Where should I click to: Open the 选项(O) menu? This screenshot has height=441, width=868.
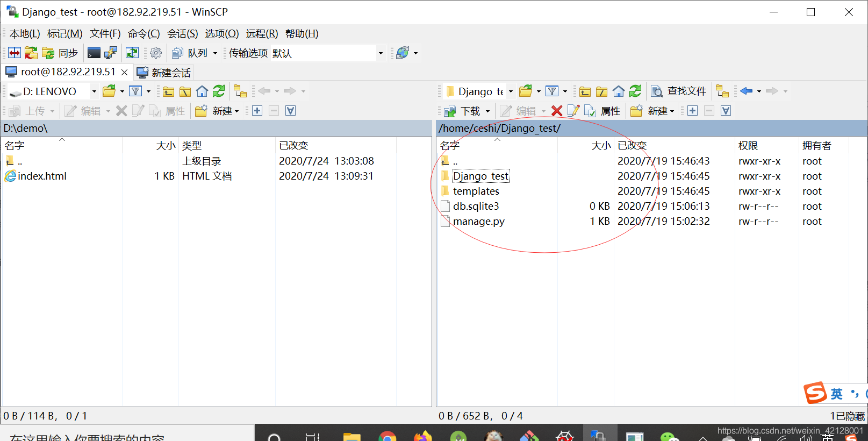point(222,34)
